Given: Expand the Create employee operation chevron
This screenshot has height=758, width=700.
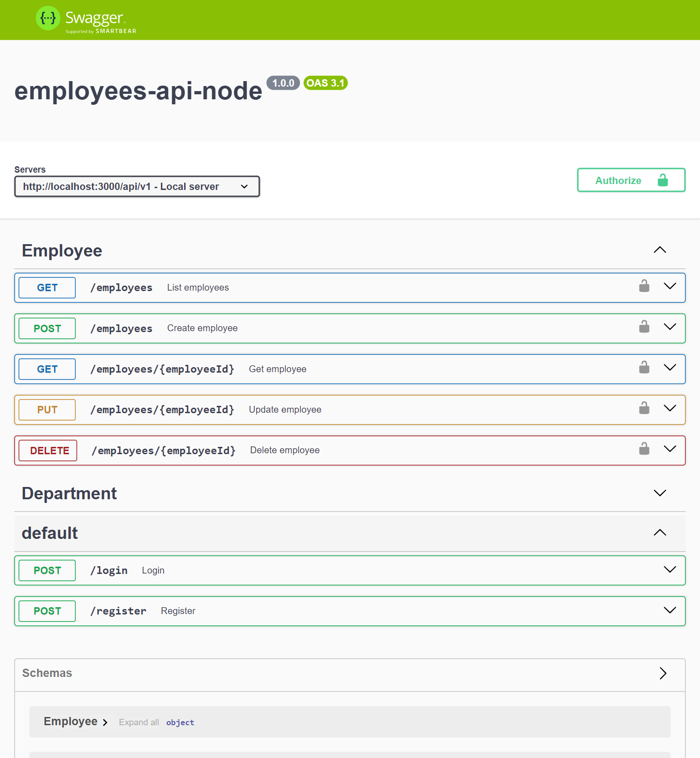Looking at the screenshot, I should (670, 327).
